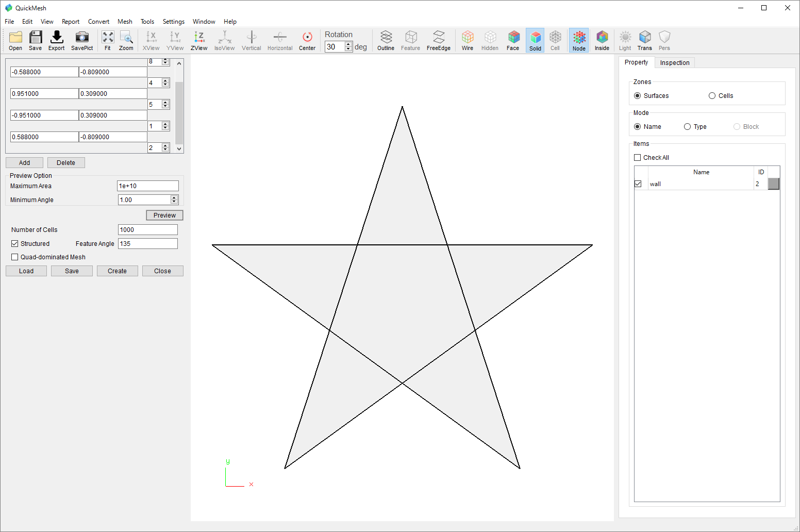Switch to YView orientation
Screen dimensions: 800x532
pyautogui.click(x=175, y=40)
